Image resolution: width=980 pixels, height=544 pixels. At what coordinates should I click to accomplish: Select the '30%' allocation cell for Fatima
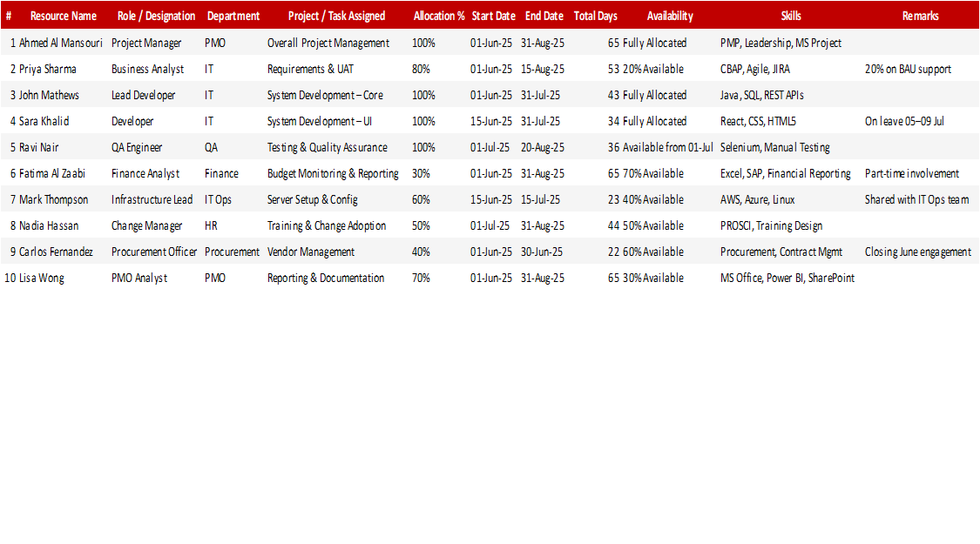(421, 173)
